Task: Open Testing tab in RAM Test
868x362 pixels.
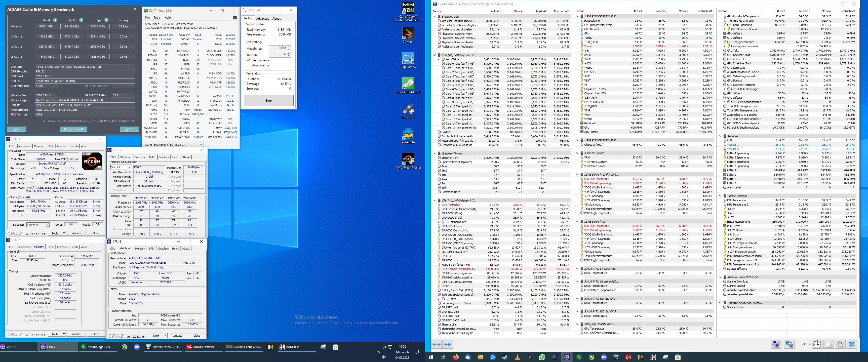Action: coord(248,19)
